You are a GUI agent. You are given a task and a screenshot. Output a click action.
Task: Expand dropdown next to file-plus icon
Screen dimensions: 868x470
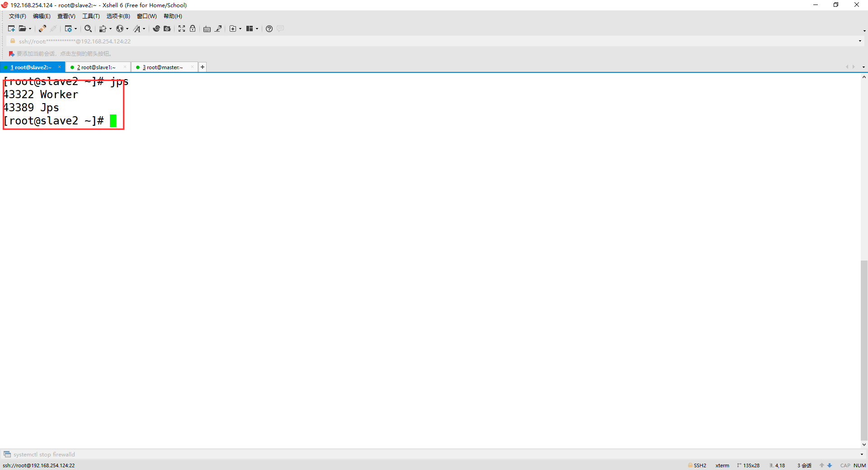(x=240, y=28)
